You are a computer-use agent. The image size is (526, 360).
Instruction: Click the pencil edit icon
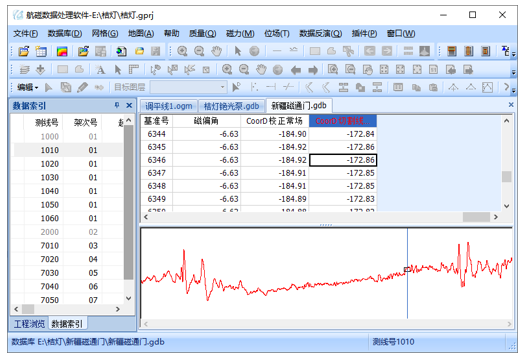tap(83, 88)
